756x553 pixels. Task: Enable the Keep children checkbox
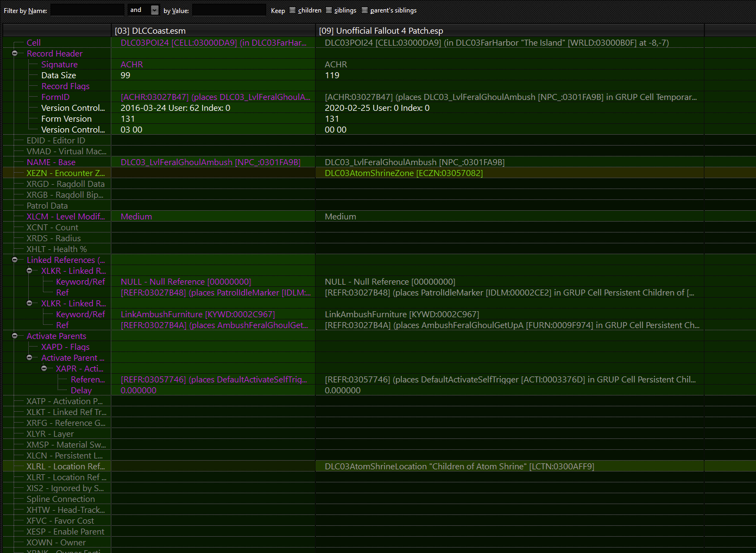click(292, 10)
